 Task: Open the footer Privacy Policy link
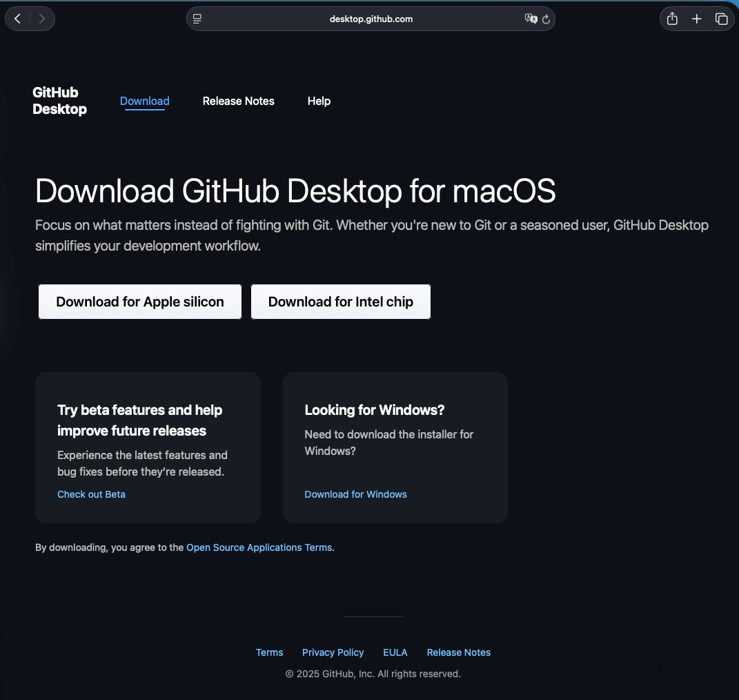coord(333,652)
